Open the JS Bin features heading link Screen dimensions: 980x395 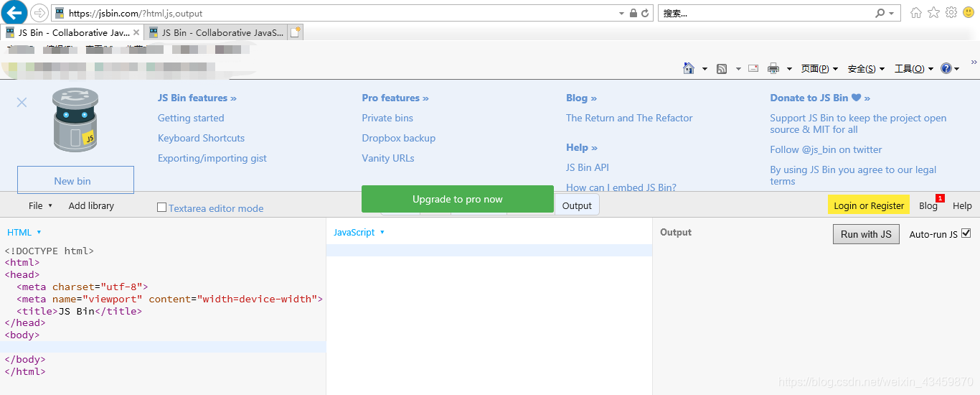197,98
